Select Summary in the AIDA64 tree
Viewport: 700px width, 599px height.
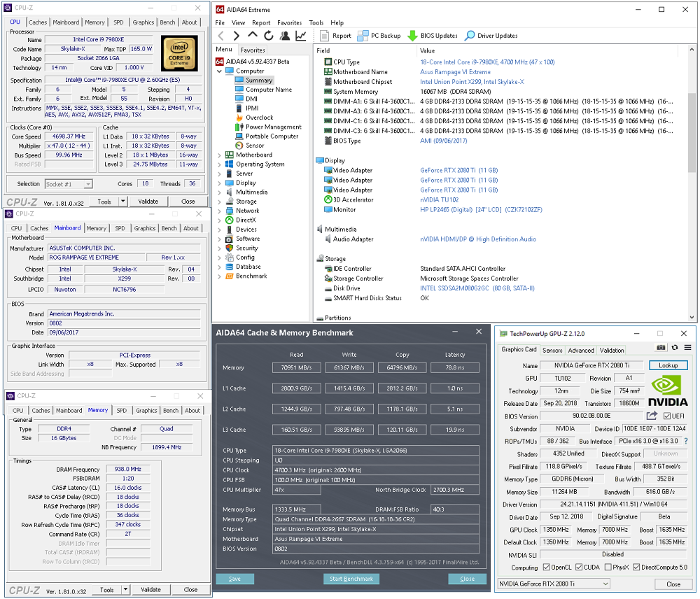point(259,80)
